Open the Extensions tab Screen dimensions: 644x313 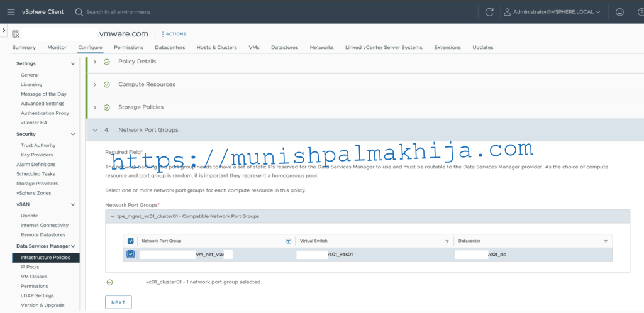point(447,47)
